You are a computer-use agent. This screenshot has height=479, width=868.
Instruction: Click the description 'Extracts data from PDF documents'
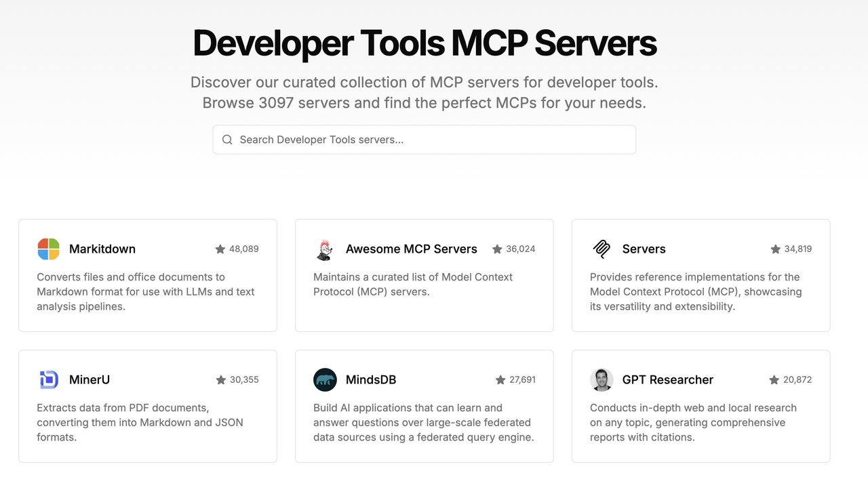(x=140, y=422)
